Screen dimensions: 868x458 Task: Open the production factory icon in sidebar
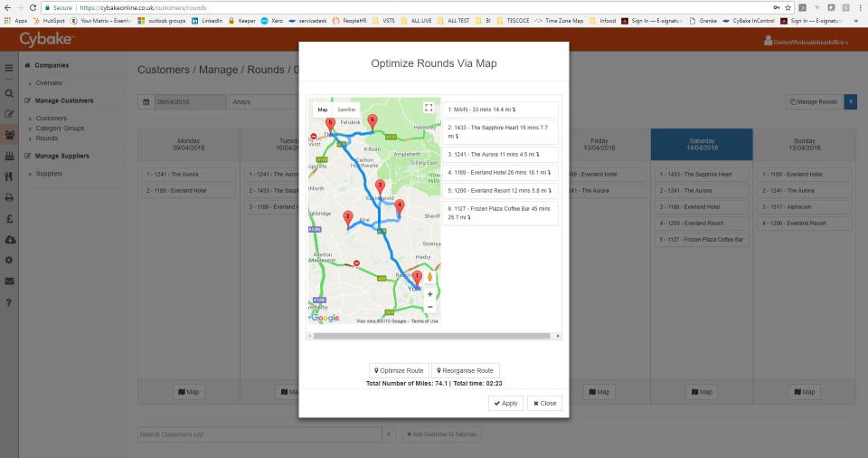[9, 157]
